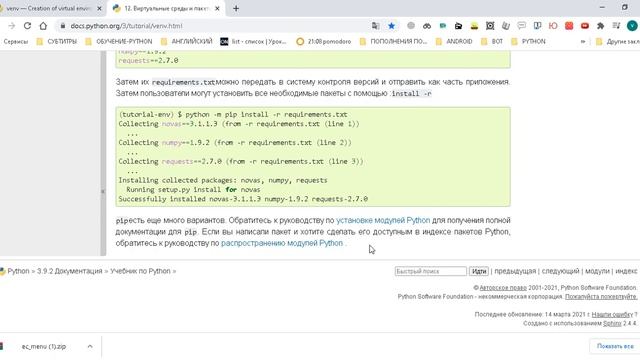Open the red square extension icon
The width and height of the screenshot is (640, 360).
click(569, 26)
